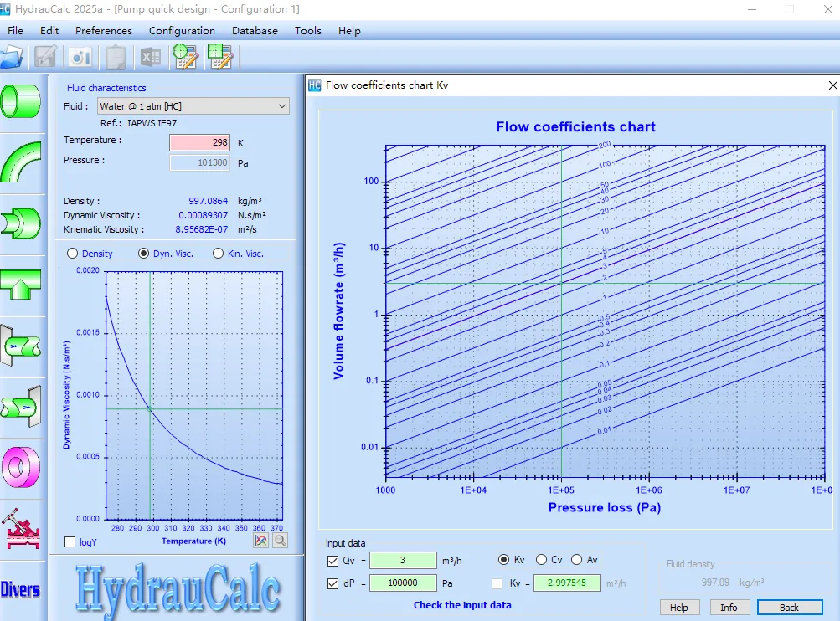Select the tee junction component icon
The height and width of the screenshot is (621, 840).
tap(21, 285)
